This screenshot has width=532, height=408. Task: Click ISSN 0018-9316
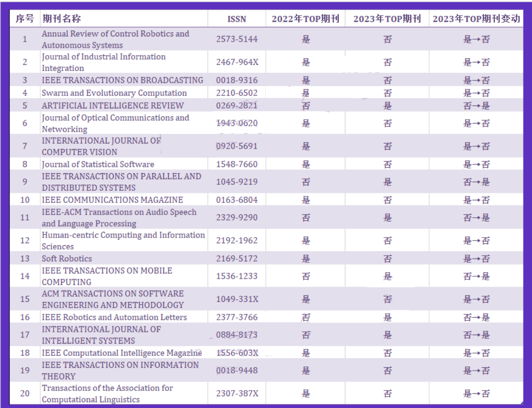tap(237, 80)
